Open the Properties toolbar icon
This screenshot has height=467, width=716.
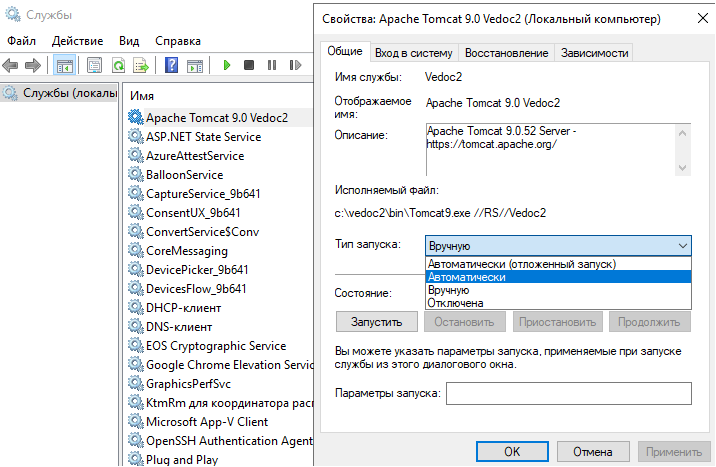95,65
